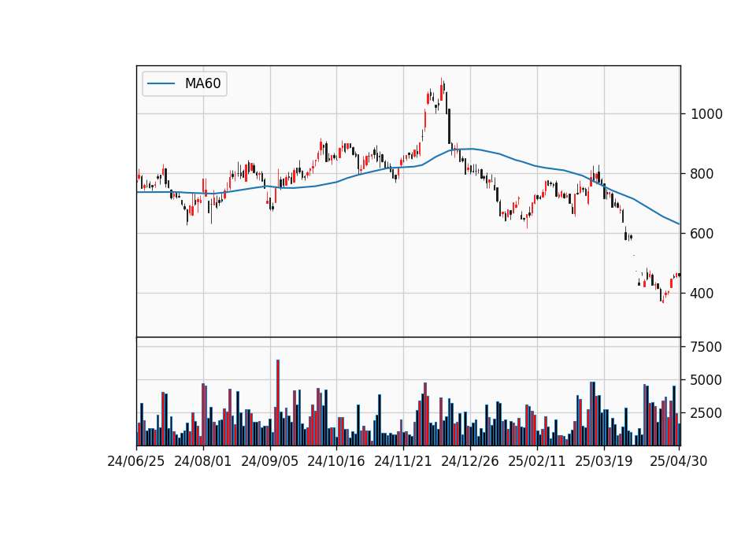Click the 24/10/16 date label
This screenshot has width=756, height=543.
[336, 462]
